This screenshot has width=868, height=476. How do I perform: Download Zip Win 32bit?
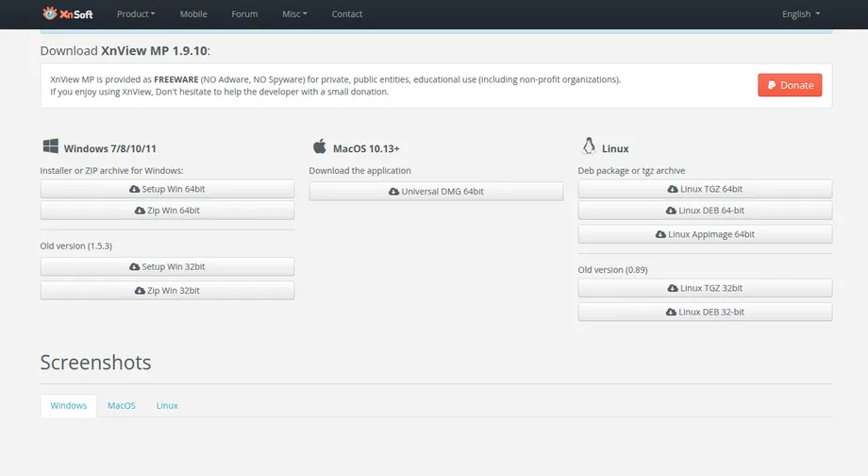[167, 290]
